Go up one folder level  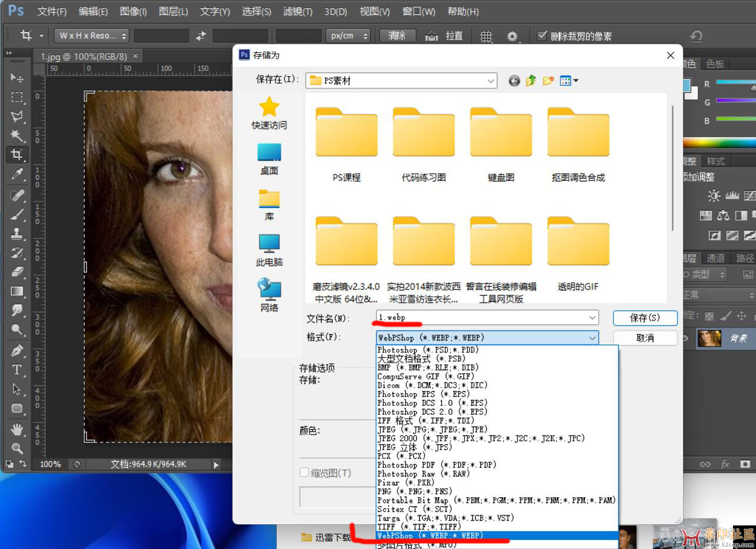531,81
